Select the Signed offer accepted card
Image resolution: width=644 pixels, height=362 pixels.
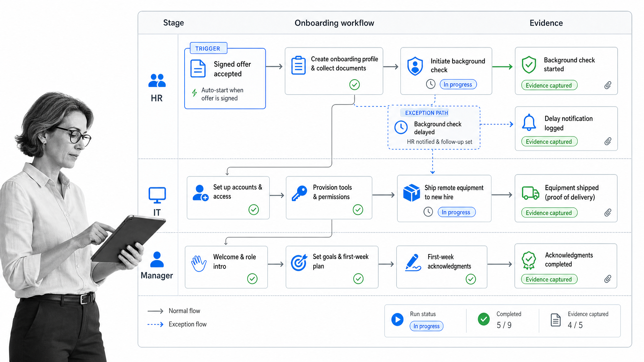225,79
